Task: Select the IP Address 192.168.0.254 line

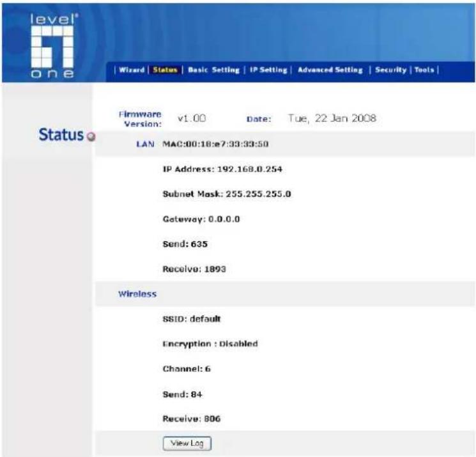Action: [222, 169]
